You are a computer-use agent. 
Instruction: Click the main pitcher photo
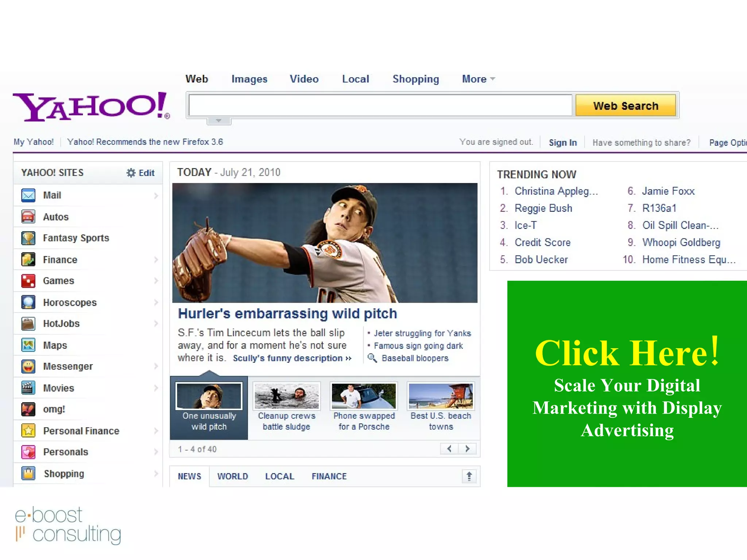325,243
